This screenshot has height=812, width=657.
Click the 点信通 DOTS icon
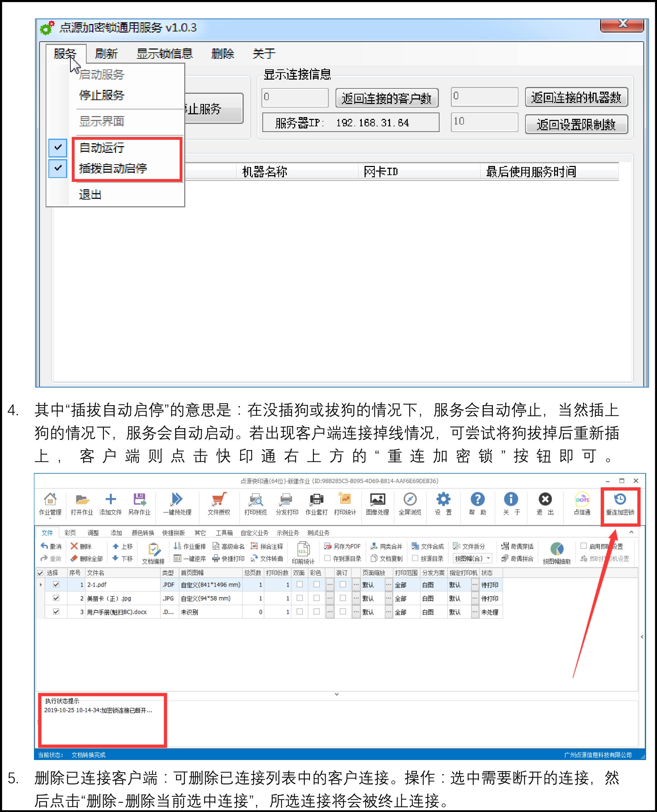[x=582, y=500]
